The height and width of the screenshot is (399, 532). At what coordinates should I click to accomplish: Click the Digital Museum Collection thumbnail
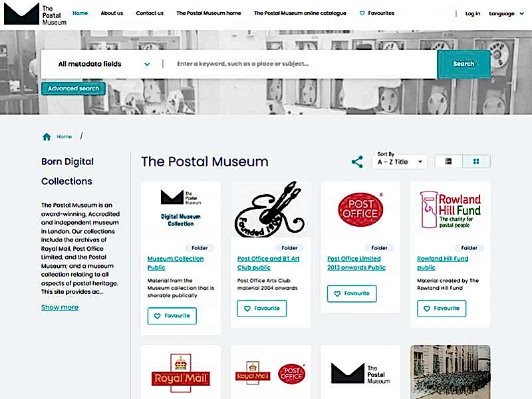[x=181, y=209]
